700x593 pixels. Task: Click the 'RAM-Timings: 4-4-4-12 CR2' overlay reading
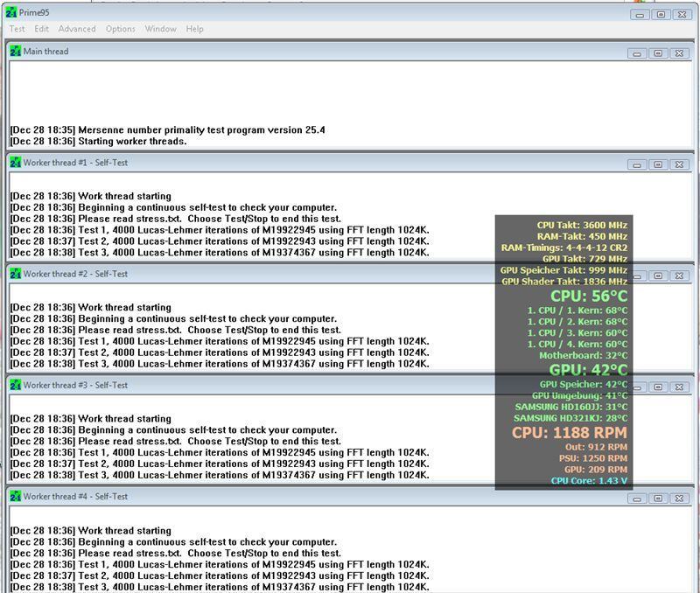tap(564, 248)
